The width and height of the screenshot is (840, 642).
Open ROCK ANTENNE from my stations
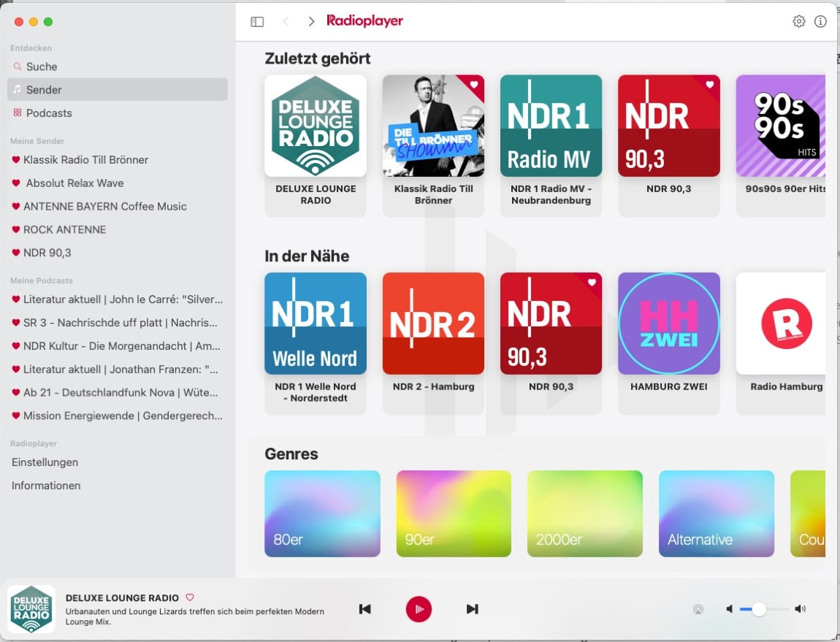pos(64,229)
